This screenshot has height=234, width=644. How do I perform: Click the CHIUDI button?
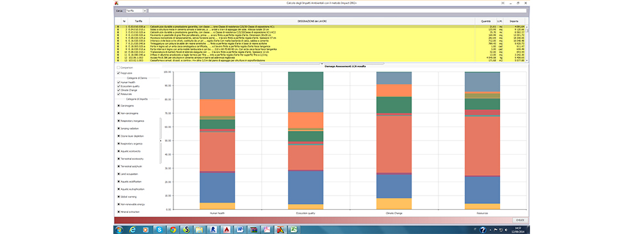[520, 220]
